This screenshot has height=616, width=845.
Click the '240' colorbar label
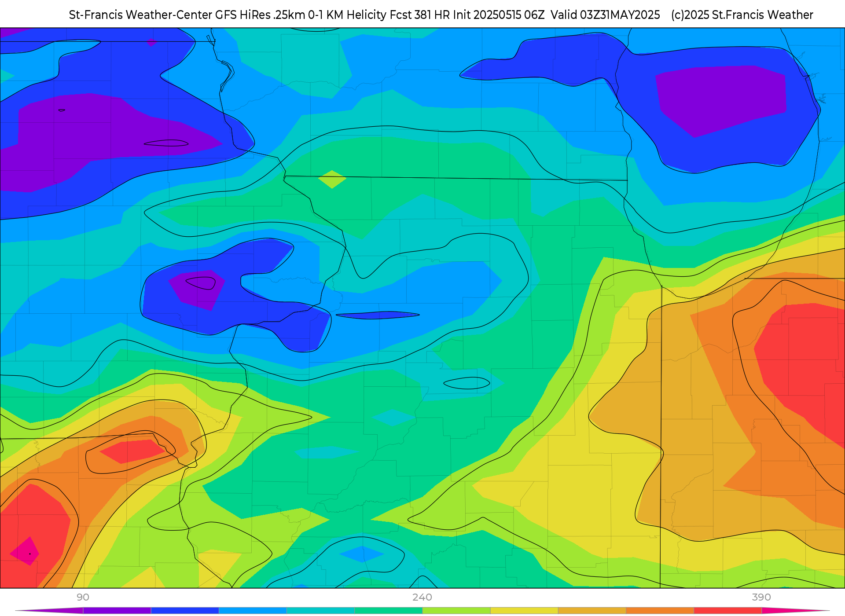coord(422,597)
